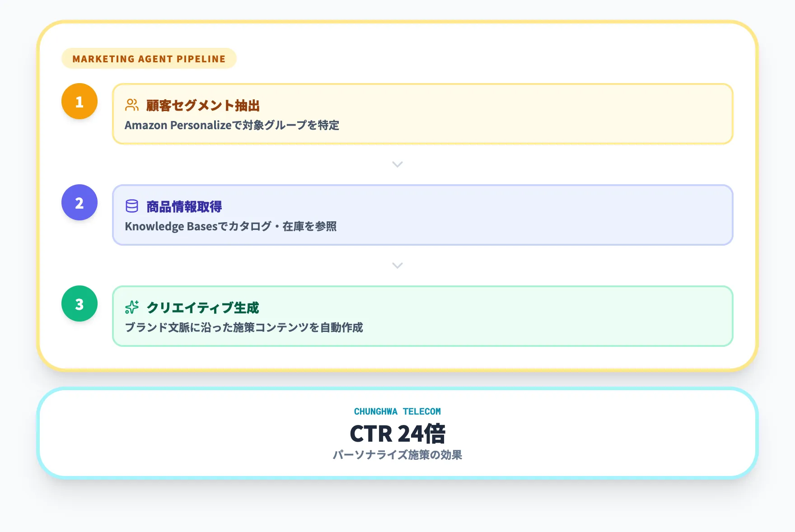
Task: Click the customer segment extraction step icon
Action: (x=131, y=105)
